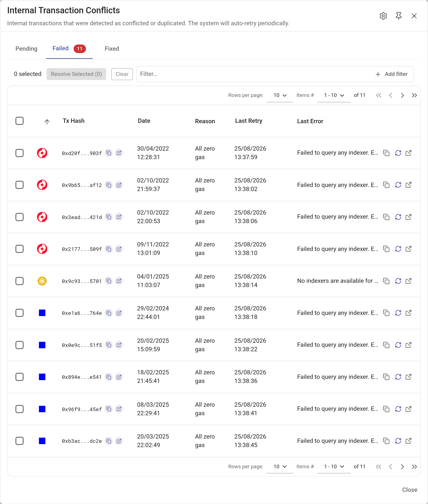The height and width of the screenshot is (504, 428).
Task: Open error details for 0xb3ac...dc2e
Action: pos(408,441)
